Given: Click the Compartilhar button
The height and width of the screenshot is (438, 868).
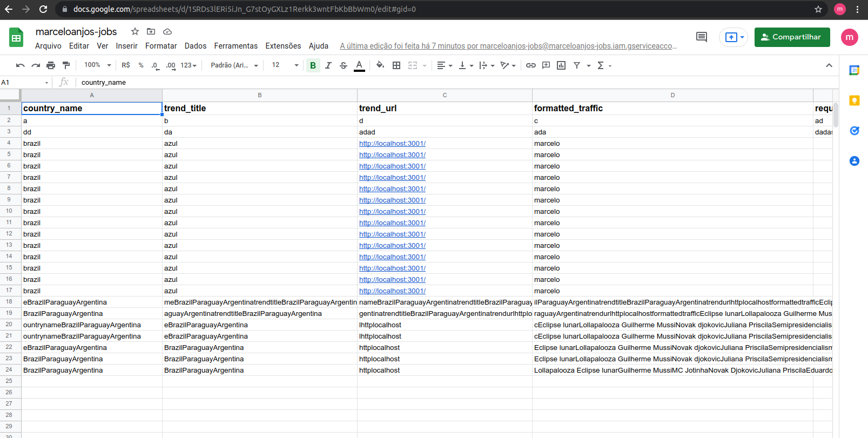Looking at the screenshot, I should coord(792,37).
